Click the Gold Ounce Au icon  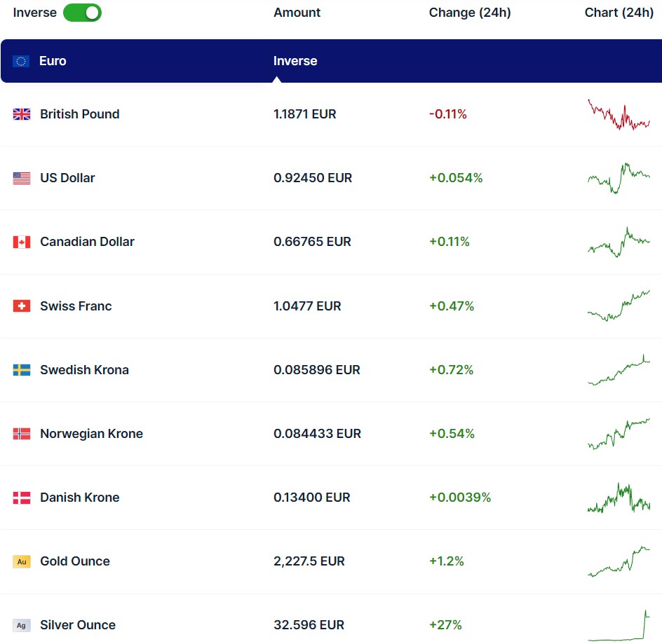point(22,561)
